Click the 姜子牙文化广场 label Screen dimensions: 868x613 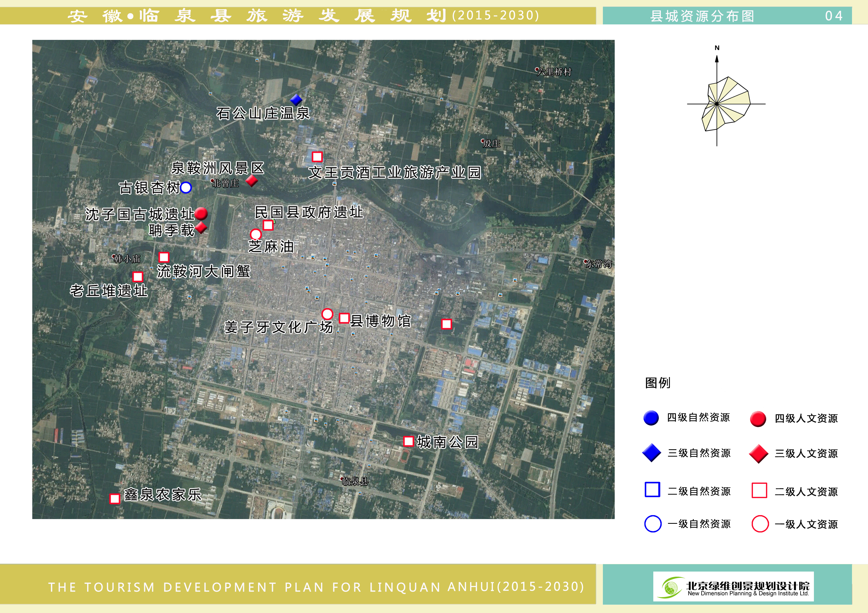click(x=279, y=327)
